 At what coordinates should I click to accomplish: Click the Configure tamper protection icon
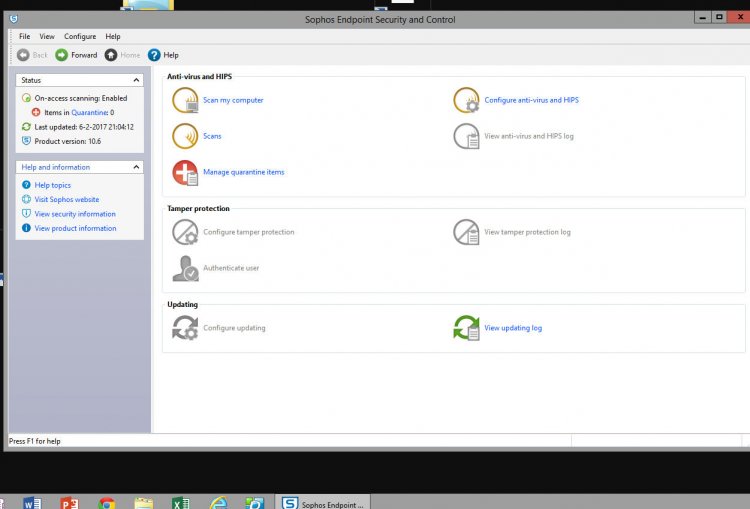click(185, 232)
